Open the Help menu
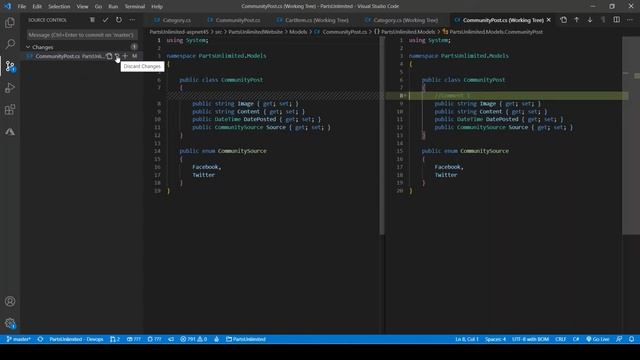The width and height of the screenshot is (640, 360). (x=157, y=7)
